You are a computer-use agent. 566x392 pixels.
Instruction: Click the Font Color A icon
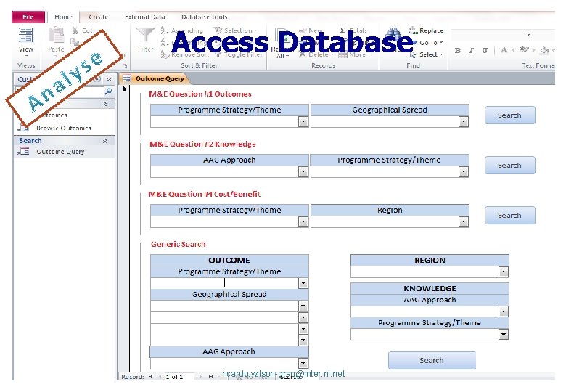click(x=504, y=50)
